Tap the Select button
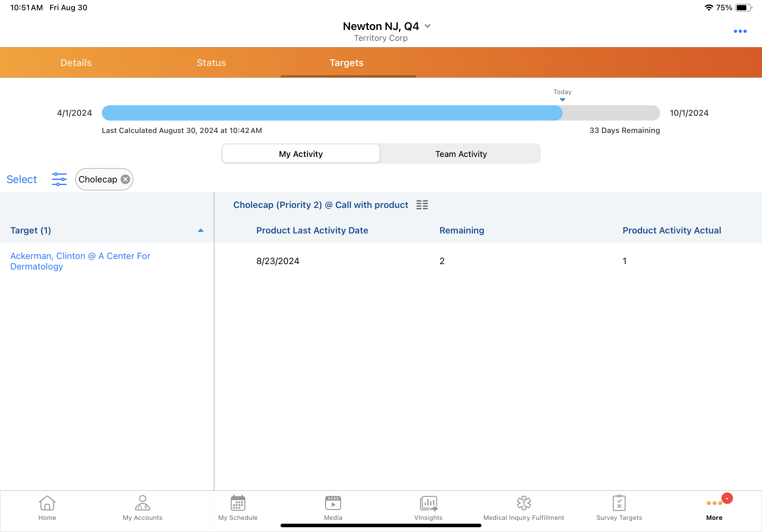The height and width of the screenshot is (532, 762). point(22,179)
